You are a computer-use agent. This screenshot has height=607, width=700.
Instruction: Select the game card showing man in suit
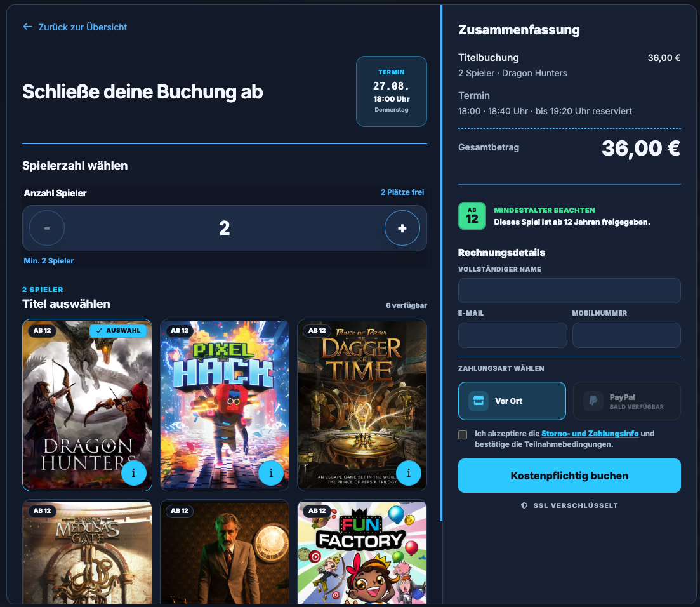[x=225, y=552]
